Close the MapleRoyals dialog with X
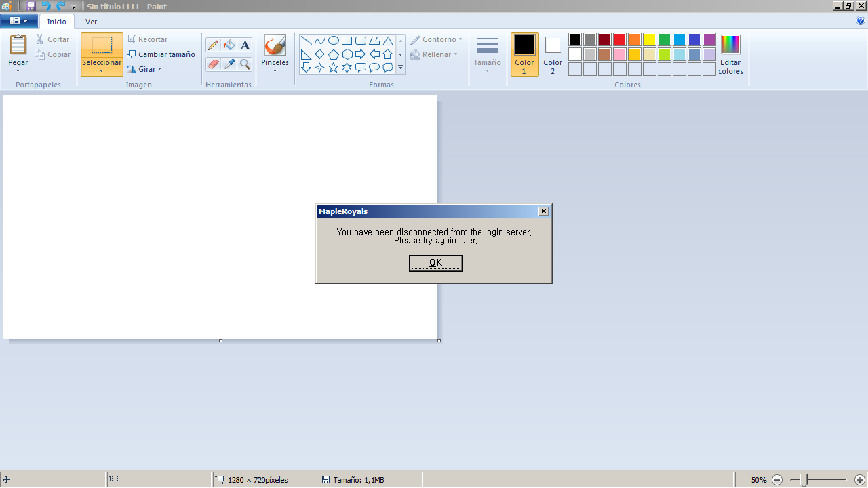This screenshot has width=868, height=488. [x=544, y=211]
